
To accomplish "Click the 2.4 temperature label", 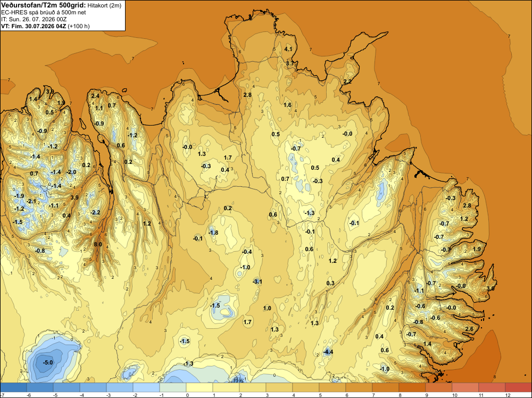I will pyautogui.click(x=95, y=96).
